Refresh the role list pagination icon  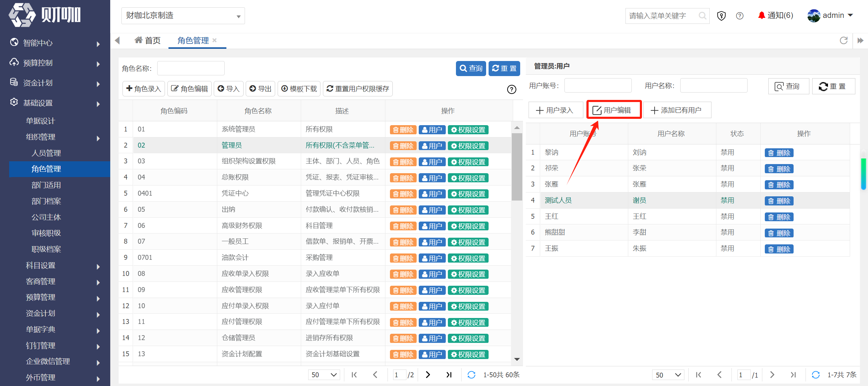[471, 375]
